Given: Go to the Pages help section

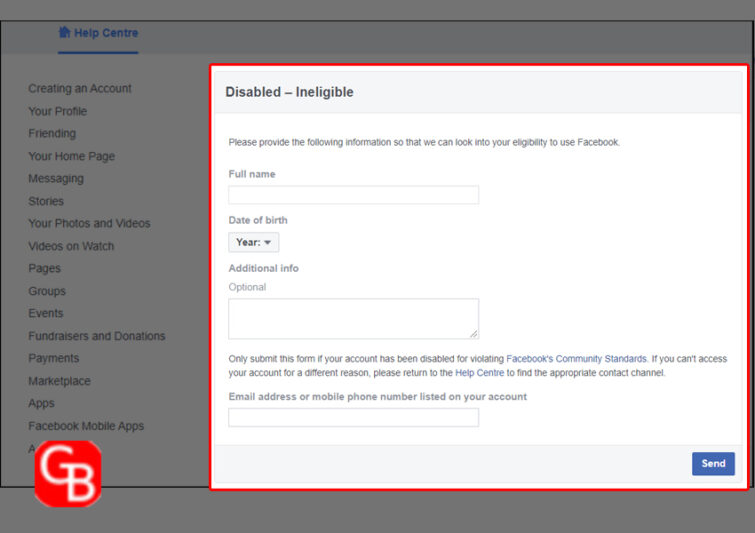Looking at the screenshot, I should pos(44,268).
